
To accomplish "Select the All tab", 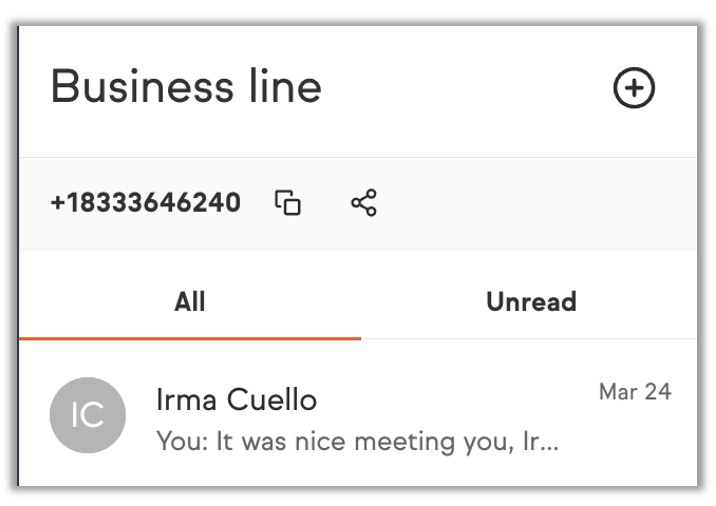I will [189, 301].
